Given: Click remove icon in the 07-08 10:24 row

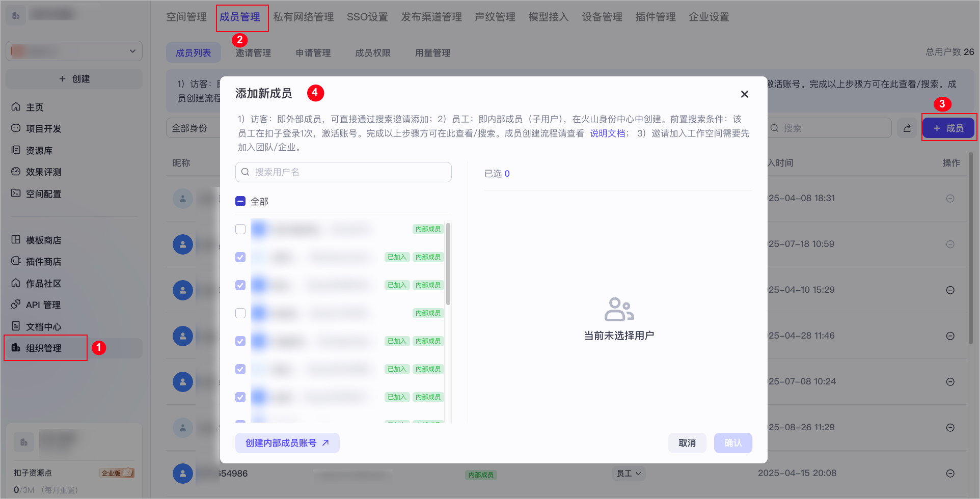Looking at the screenshot, I should point(950,382).
